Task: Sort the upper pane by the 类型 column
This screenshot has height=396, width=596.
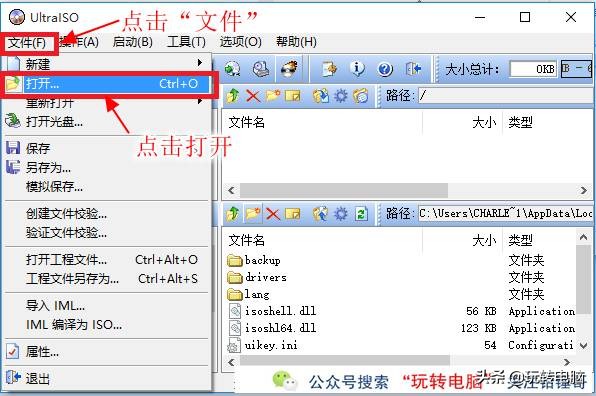Action: (x=548, y=122)
